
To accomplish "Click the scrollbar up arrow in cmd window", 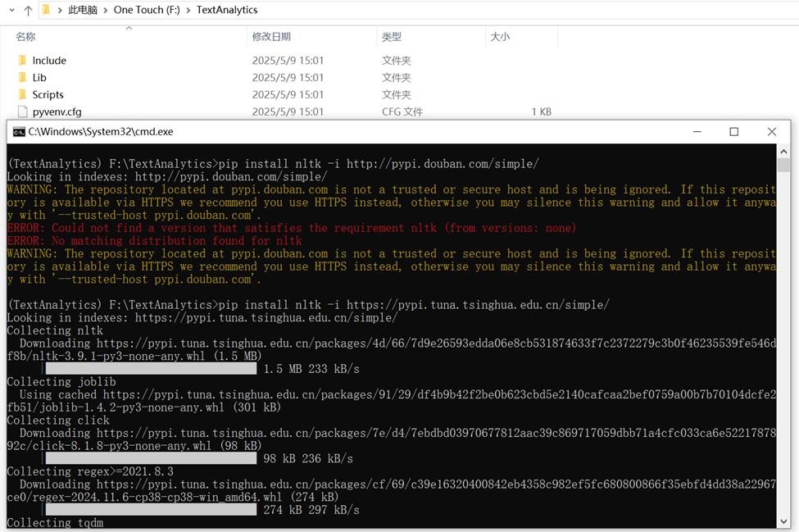I will pyautogui.click(x=783, y=150).
